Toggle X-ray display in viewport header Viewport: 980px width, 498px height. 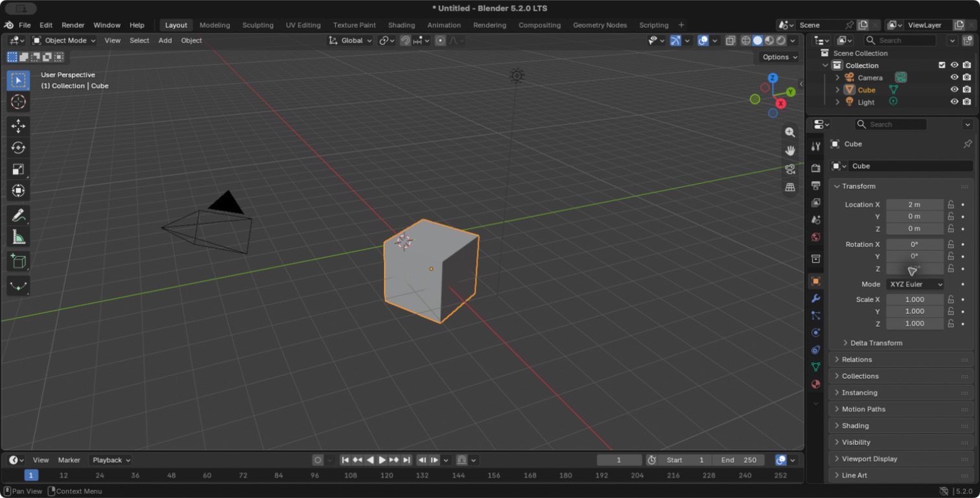click(x=730, y=40)
